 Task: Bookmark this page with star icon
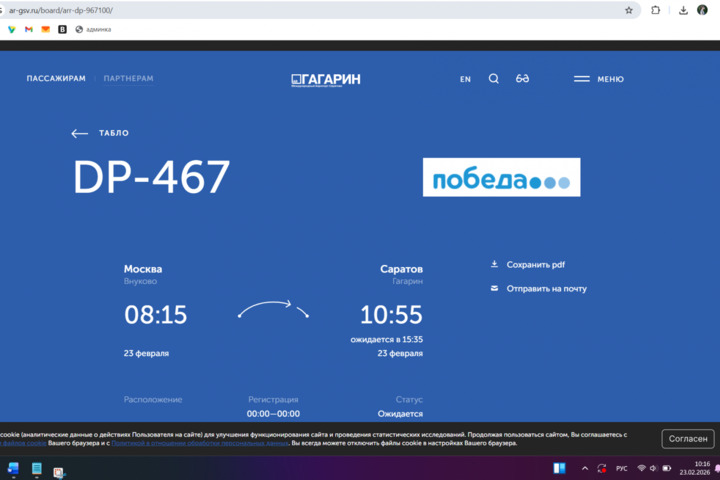coord(629,10)
